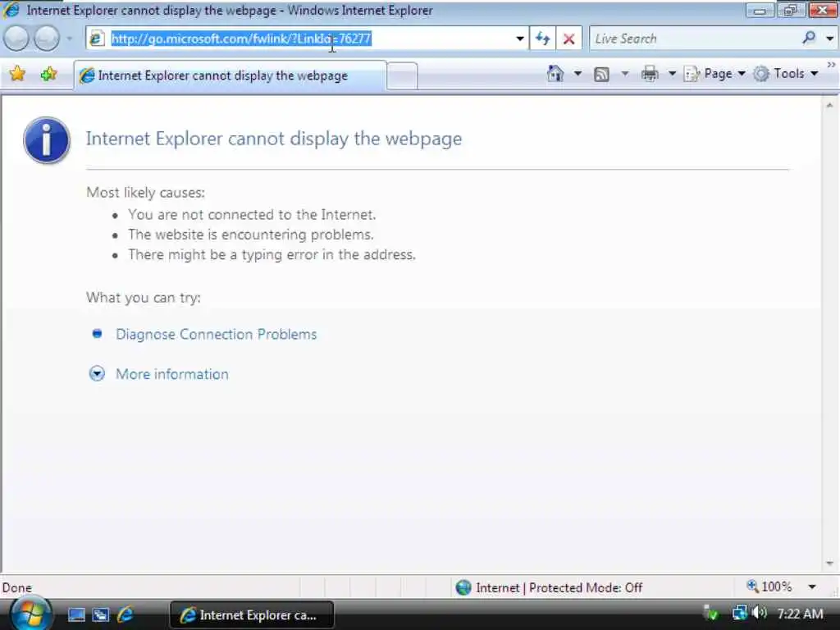Open the search provider options dropdown

[x=830, y=39]
